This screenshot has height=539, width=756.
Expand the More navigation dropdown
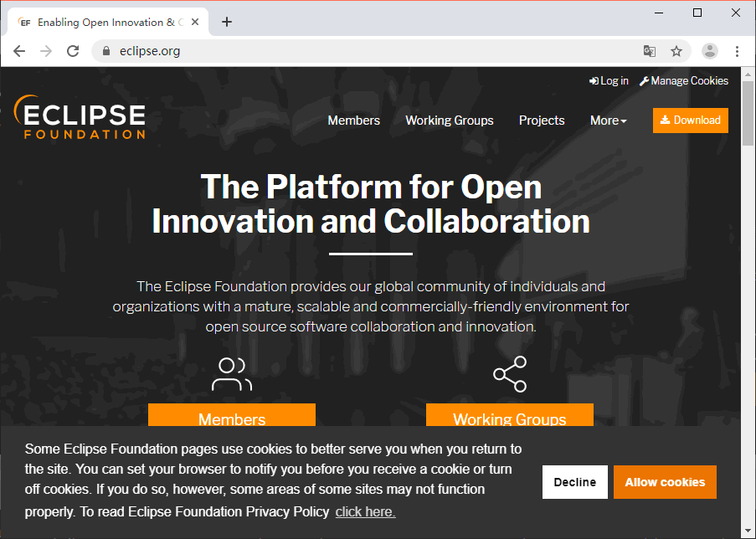pos(608,121)
